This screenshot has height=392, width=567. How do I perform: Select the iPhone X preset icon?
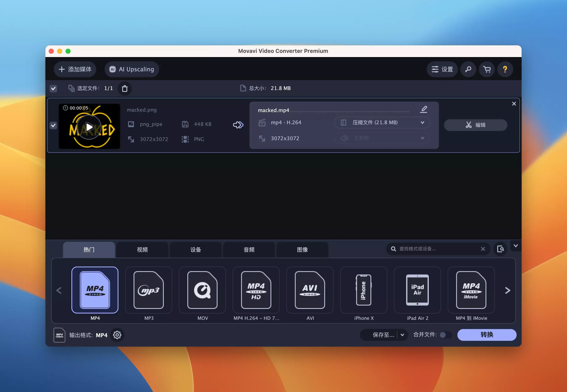(x=364, y=290)
